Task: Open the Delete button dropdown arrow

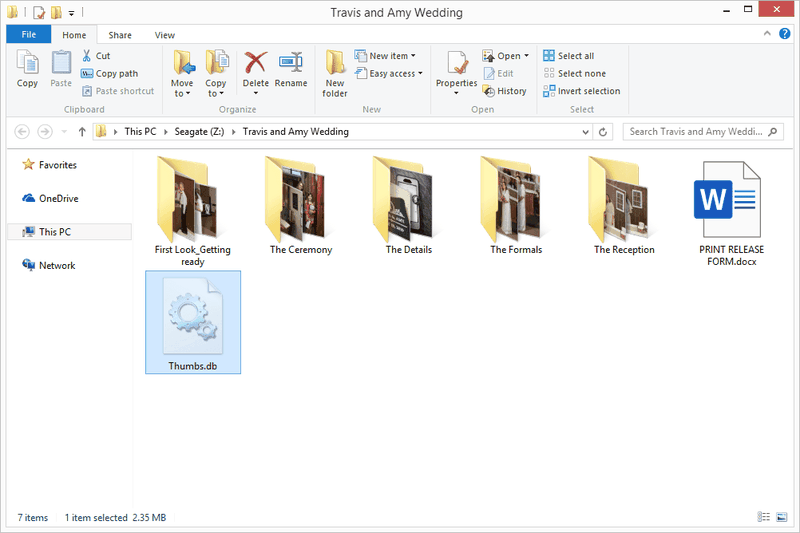Action: click(256, 93)
